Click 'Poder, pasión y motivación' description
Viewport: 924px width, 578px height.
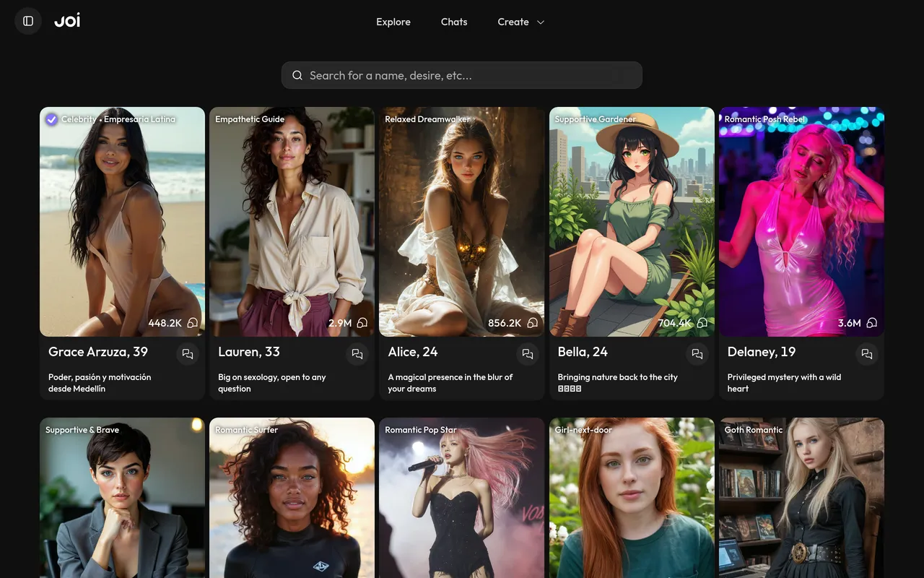(x=100, y=383)
